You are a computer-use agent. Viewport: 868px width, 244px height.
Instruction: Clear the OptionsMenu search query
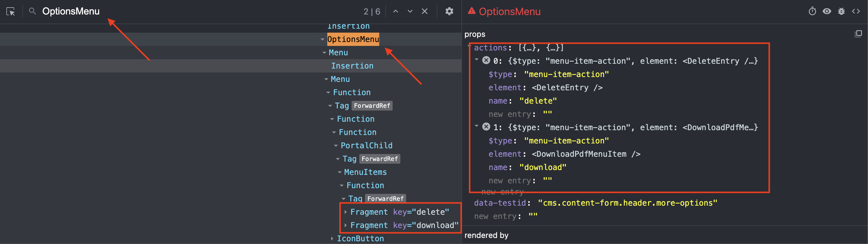click(x=425, y=11)
